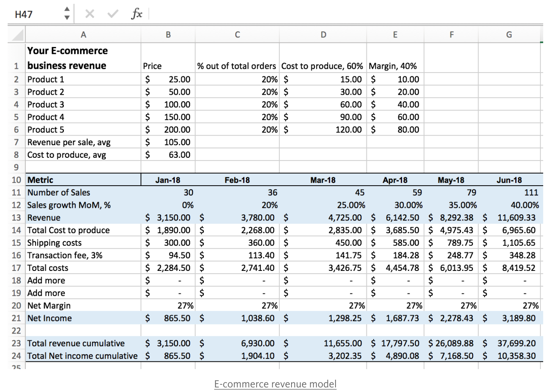Click the 105.00 average revenue value
Screen dimensions: 547x392
tap(168, 143)
